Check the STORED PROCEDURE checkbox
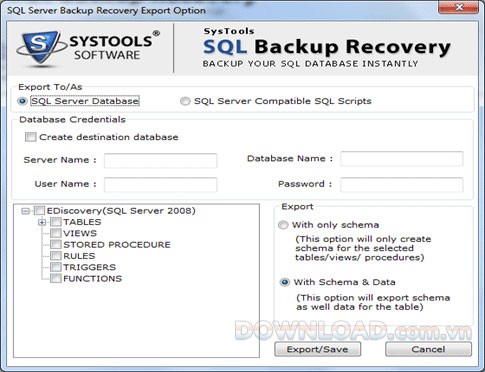The image size is (485, 372). 56,245
